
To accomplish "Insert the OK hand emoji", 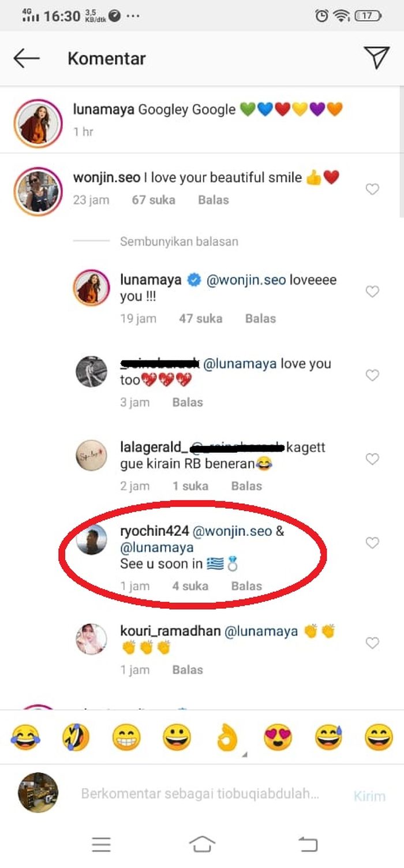I will [227, 737].
